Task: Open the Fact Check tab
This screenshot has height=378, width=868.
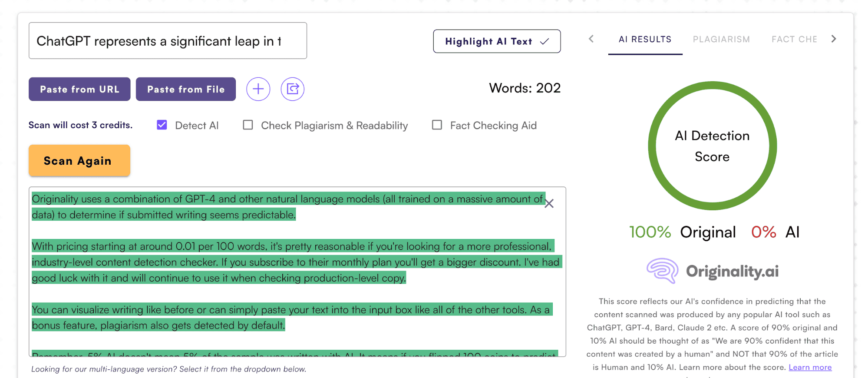Action: (794, 40)
